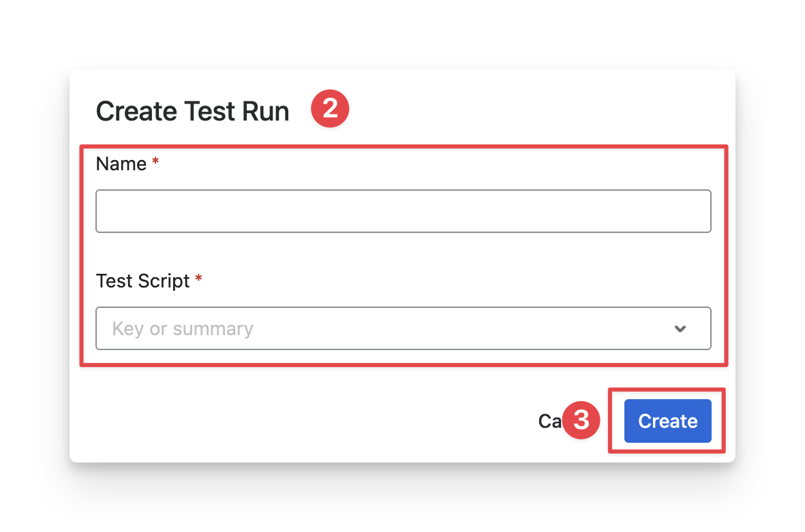Click the Name field label
This screenshot has width=805, height=532.
pos(121,164)
